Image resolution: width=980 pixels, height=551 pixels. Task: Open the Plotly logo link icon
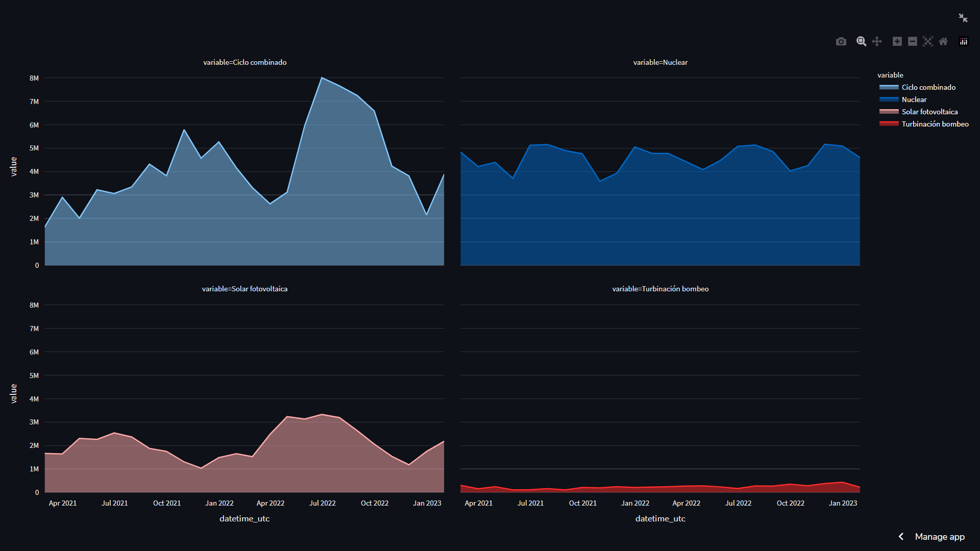click(x=964, y=41)
